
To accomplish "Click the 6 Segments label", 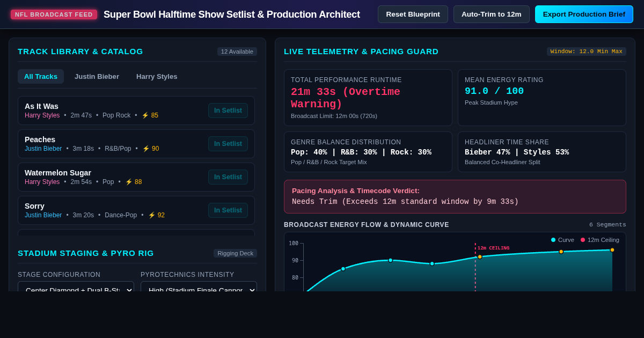I will click(608, 225).
